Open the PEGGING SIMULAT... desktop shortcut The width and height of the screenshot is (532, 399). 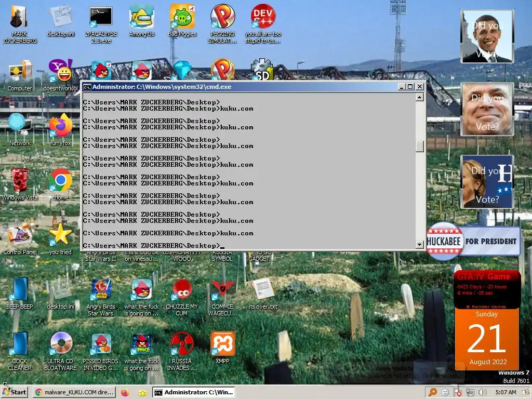[222, 23]
